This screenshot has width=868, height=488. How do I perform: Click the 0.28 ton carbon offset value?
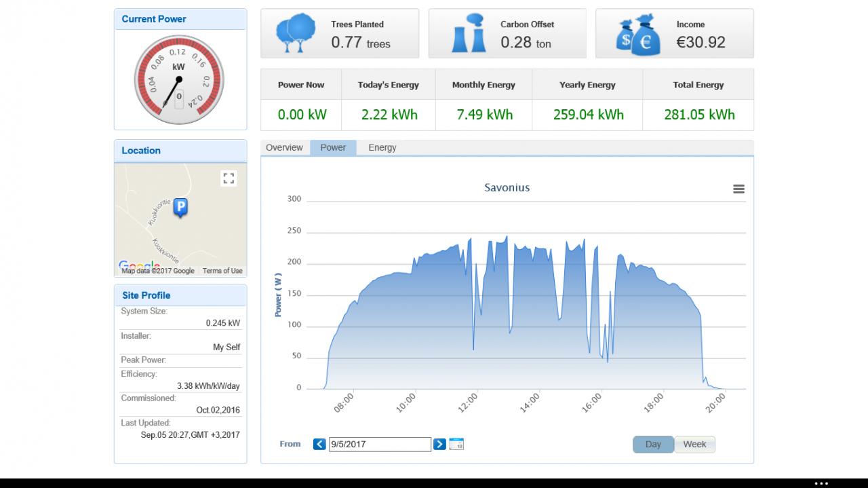point(526,43)
